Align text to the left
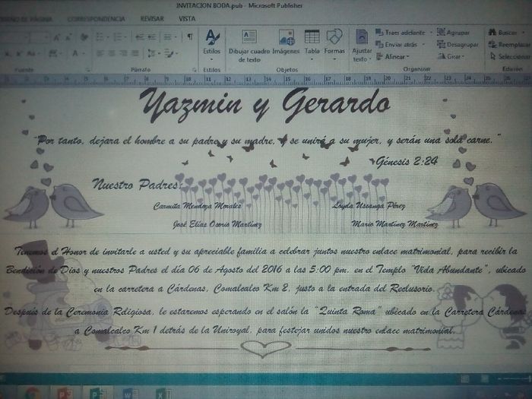Viewport: 532px width, 399px height. pyautogui.click(x=100, y=53)
